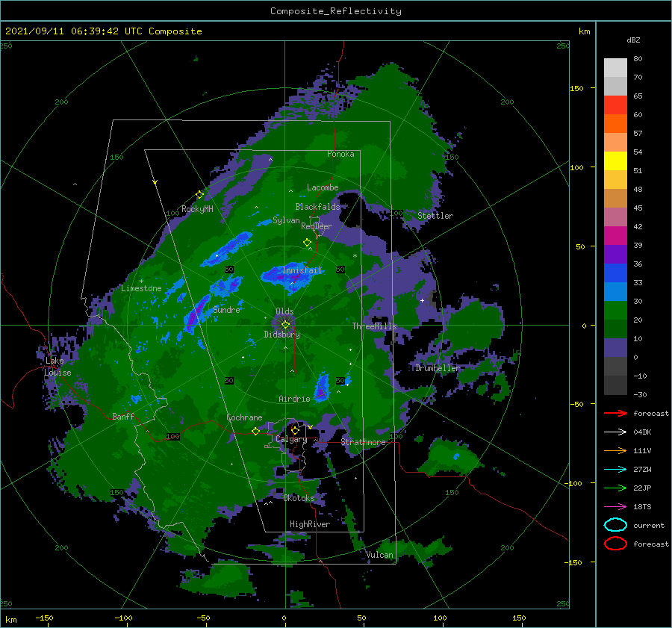This screenshot has height=628, width=672.
Task: Click the magenta 18TS arrow icon
Action: point(615,507)
